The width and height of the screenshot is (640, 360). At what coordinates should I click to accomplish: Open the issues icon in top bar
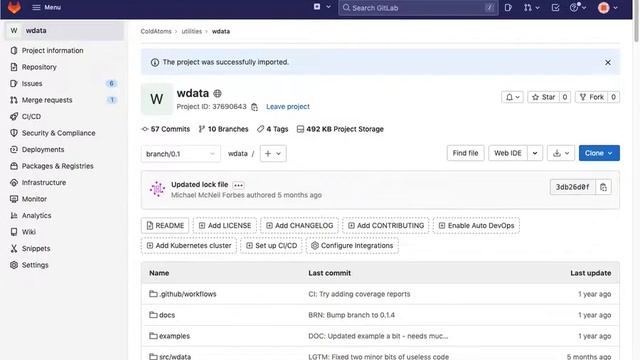tap(508, 7)
